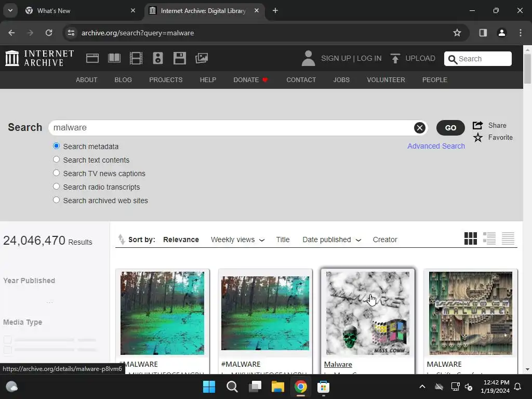The width and height of the screenshot is (532, 399).
Task: Sort results by Title
Action: [x=283, y=240]
